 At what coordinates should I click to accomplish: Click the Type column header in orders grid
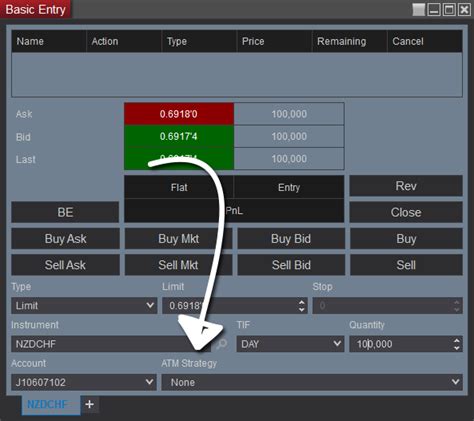[199, 41]
